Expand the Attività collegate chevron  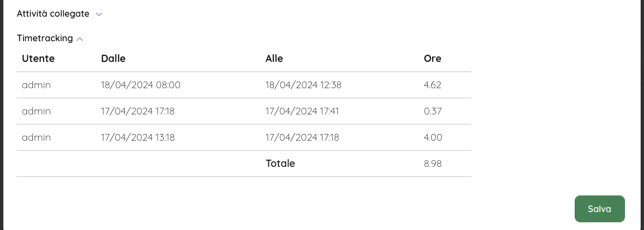[x=99, y=14]
